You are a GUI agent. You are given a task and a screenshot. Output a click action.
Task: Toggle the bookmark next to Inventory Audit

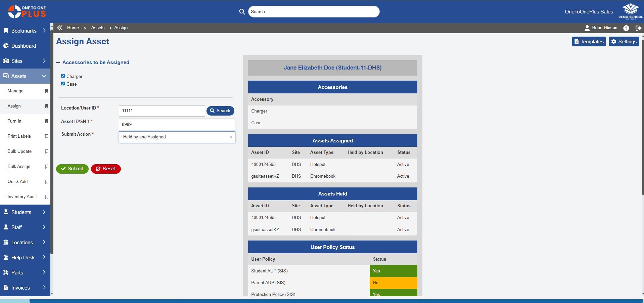click(x=47, y=197)
